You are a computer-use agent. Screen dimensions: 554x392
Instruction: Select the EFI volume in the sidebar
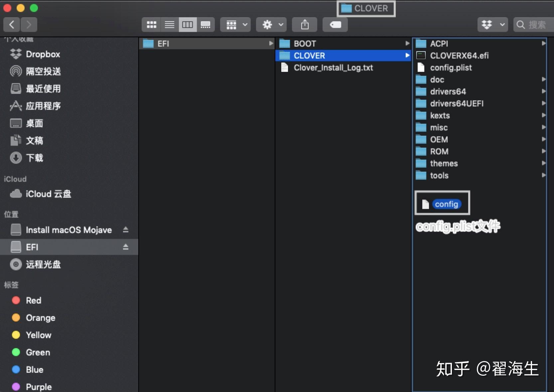[x=69, y=247]
